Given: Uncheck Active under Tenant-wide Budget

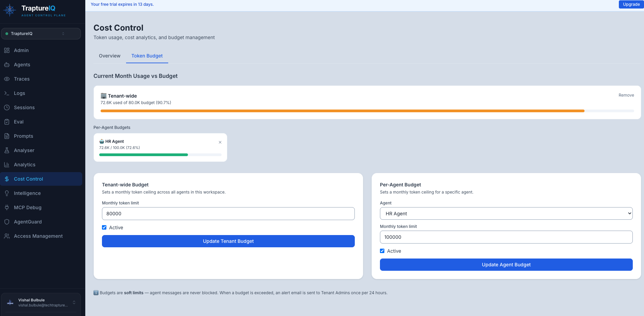Looking at the screenshot, I should pos(104,228).
